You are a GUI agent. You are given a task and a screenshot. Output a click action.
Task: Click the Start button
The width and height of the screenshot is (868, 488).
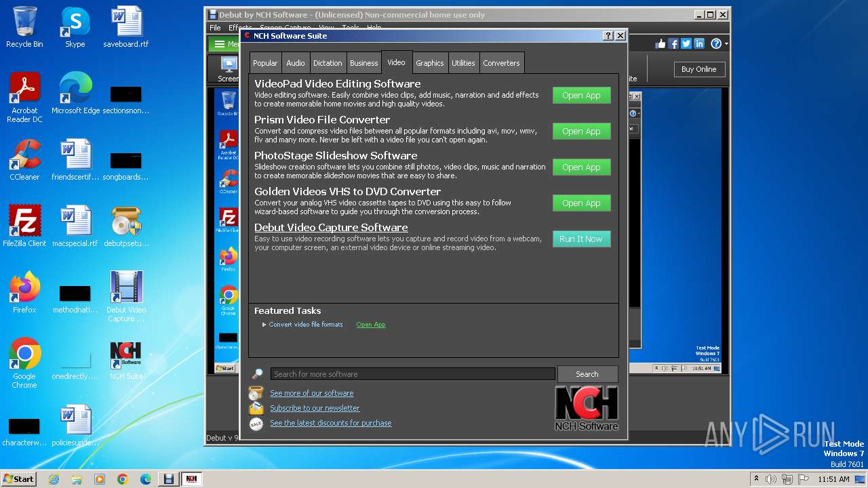18,479
